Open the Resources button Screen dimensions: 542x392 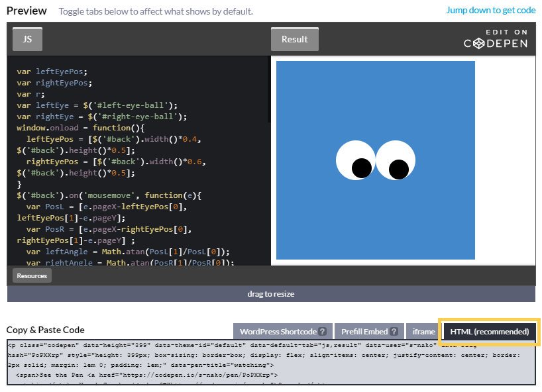point(32,275)
